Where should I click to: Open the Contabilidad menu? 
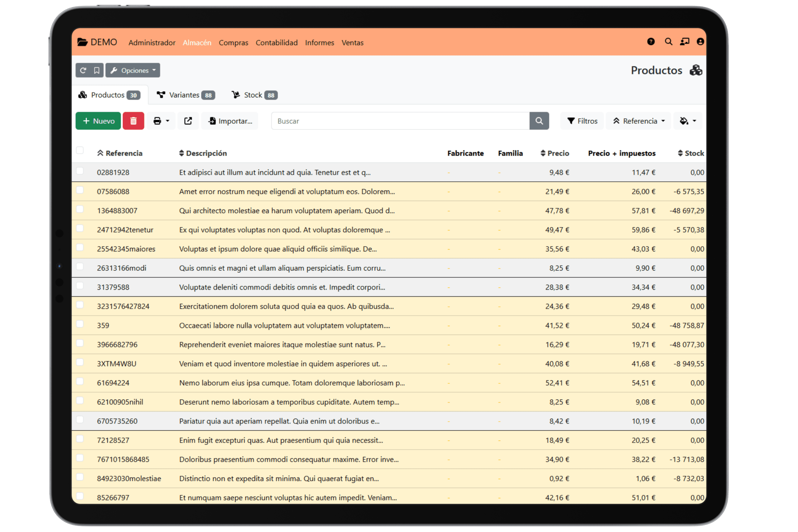(276, 43)
